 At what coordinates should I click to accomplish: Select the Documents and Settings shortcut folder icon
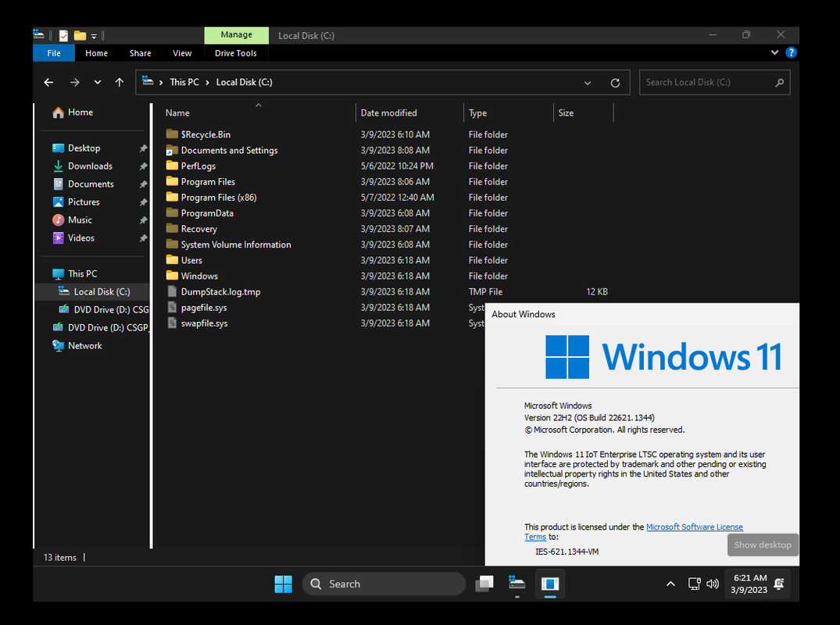[x=172, y=150]
